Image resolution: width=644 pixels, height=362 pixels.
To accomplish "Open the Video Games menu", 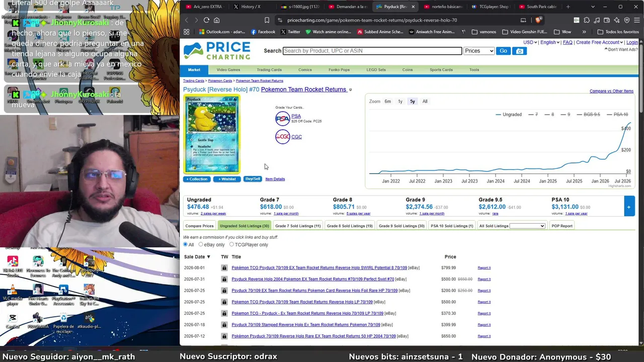I will [228, 70].
